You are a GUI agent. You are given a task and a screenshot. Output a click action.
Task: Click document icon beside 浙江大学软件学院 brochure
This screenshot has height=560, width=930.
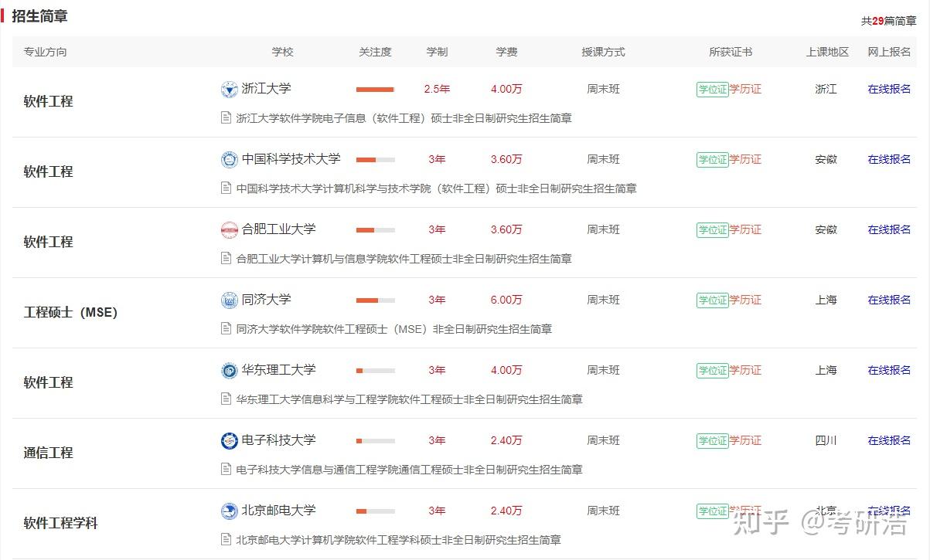[226, 118]
